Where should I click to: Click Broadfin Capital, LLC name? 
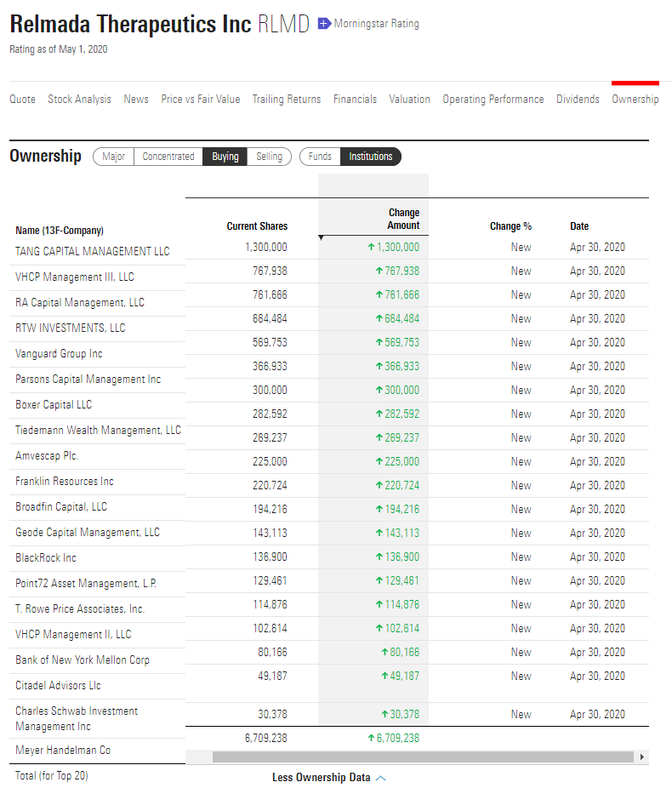61,506
